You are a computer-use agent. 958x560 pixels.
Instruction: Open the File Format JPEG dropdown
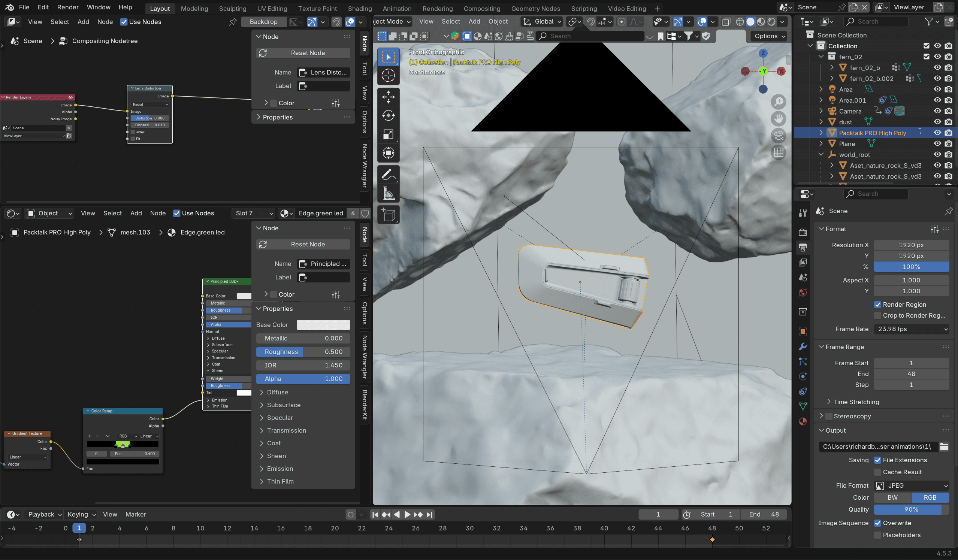pos(911,485)
